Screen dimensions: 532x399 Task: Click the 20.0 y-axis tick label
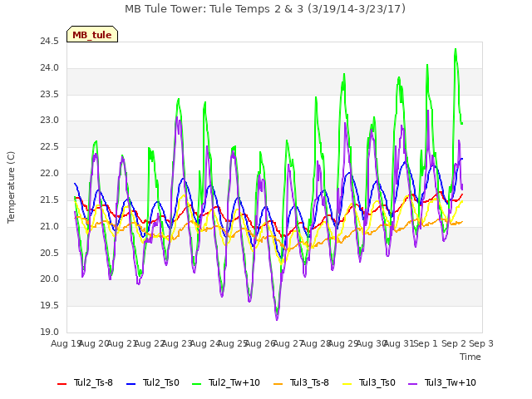coord(50,279)
